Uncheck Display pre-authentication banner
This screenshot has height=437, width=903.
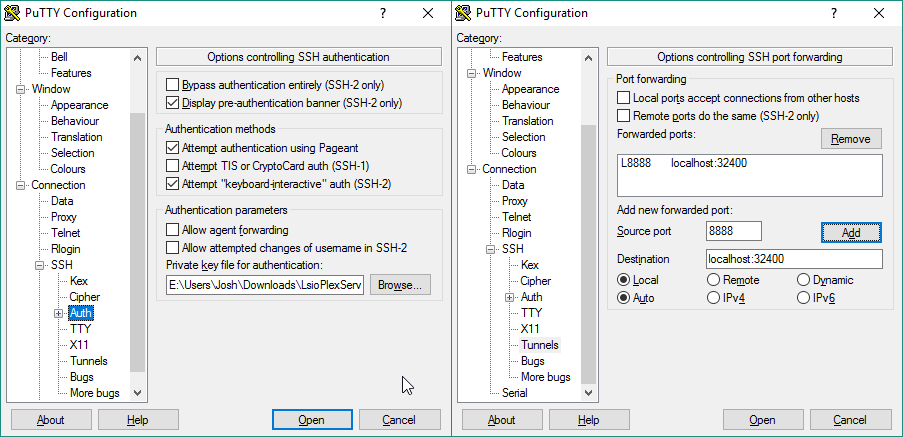[x=172, y=103]
